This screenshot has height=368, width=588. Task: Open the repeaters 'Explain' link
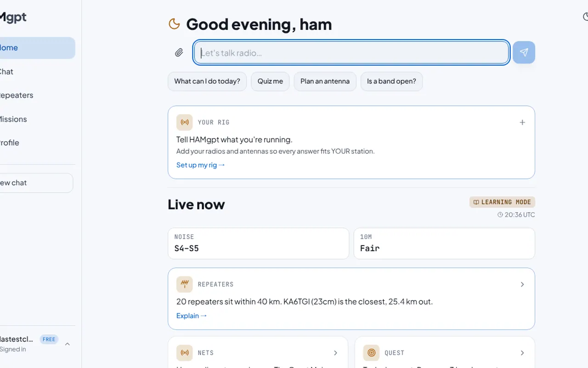(192, 316)
